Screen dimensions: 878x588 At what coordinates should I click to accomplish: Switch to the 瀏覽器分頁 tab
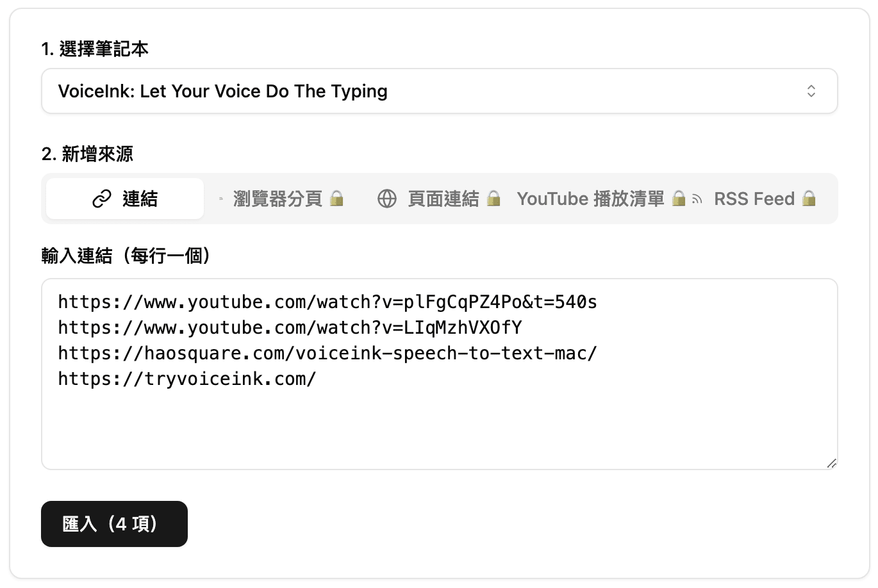click(277, 199)
